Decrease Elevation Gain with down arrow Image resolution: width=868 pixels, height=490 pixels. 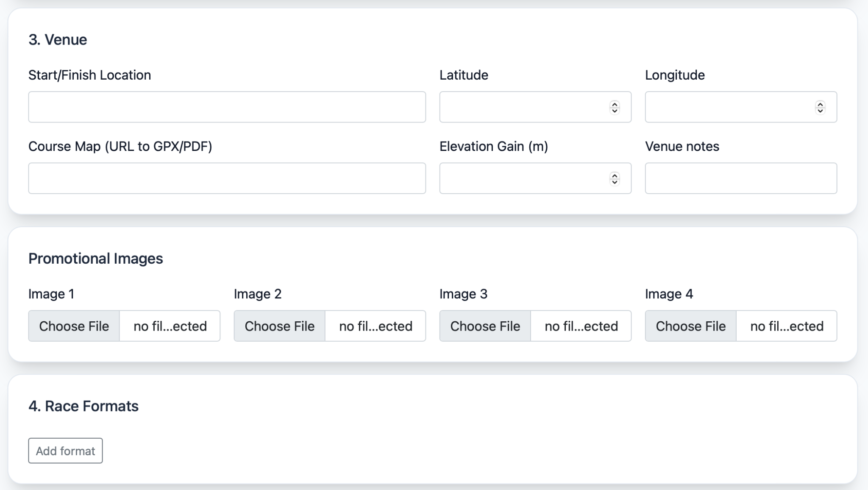coord(615,182)
